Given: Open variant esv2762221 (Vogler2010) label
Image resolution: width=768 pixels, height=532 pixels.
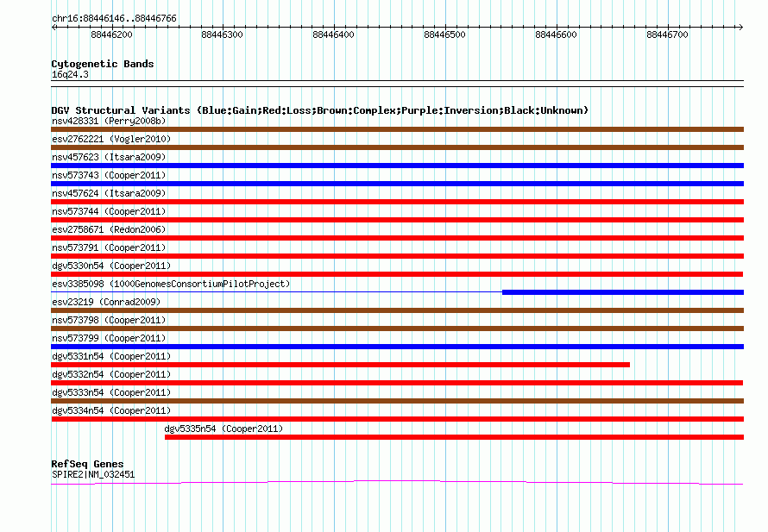Looking at the screenshot, I should pos(111,139).
